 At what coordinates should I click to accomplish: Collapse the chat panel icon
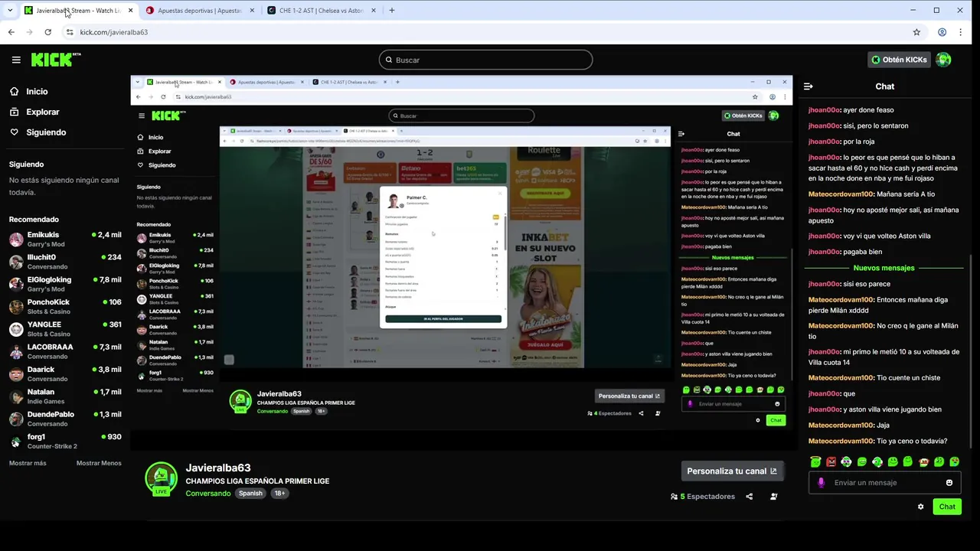coord(808,86)
